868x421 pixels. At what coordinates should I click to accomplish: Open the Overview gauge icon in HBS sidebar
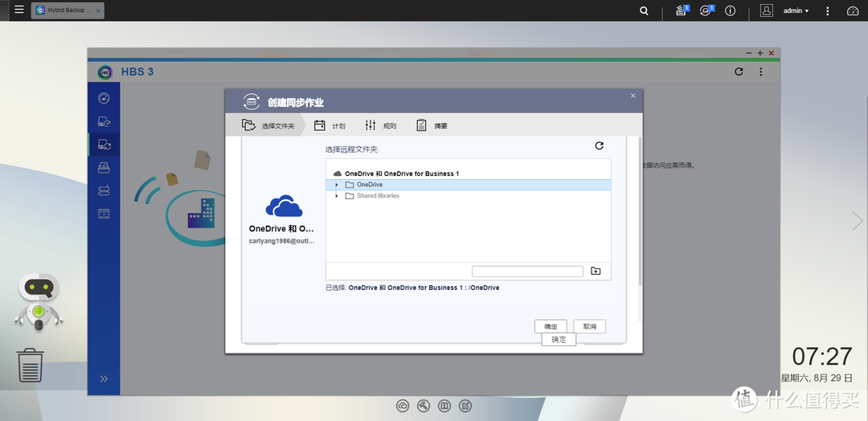104,98
